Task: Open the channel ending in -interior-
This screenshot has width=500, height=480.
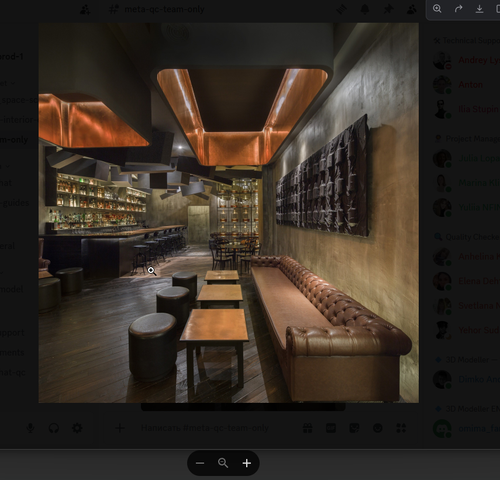Action: [19, 120]
